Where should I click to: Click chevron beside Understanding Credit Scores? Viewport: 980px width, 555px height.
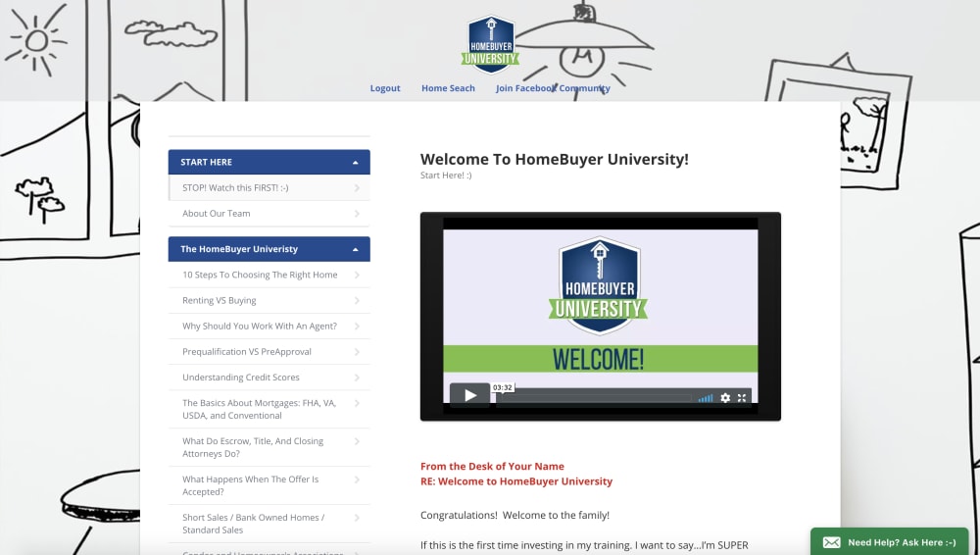(357, 378)
